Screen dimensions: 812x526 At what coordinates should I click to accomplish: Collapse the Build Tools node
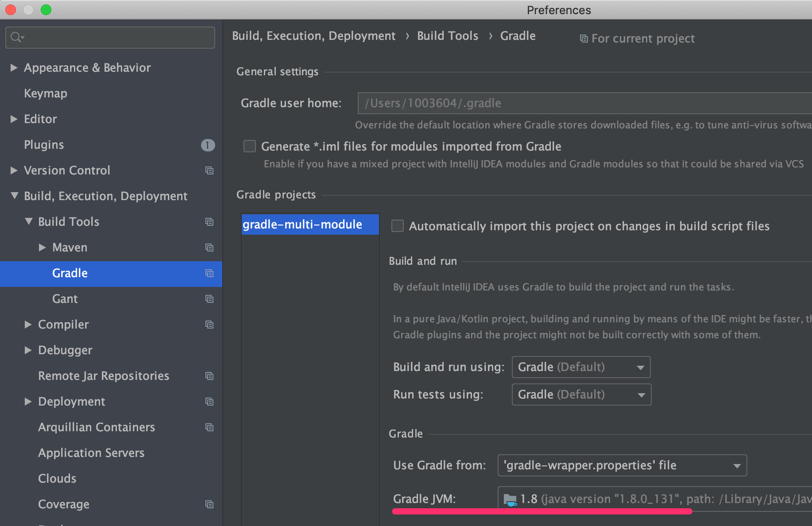click(x=29, y=221)
